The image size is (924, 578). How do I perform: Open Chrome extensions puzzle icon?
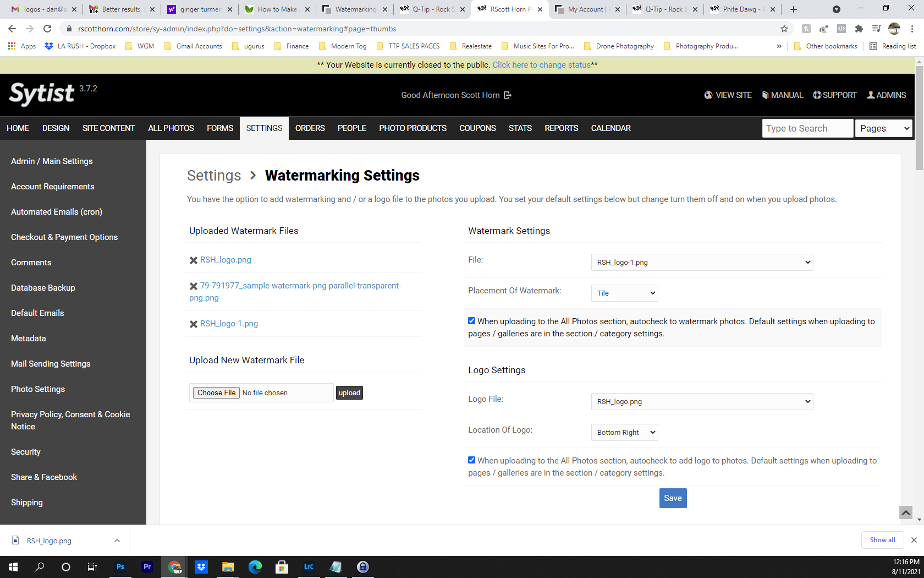click(x=859, y=29)
